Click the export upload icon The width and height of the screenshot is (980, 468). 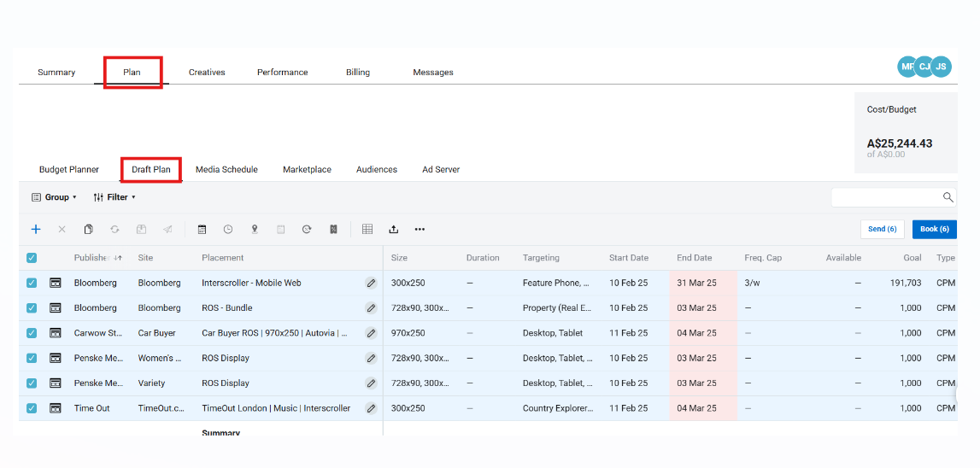[393, 229]
